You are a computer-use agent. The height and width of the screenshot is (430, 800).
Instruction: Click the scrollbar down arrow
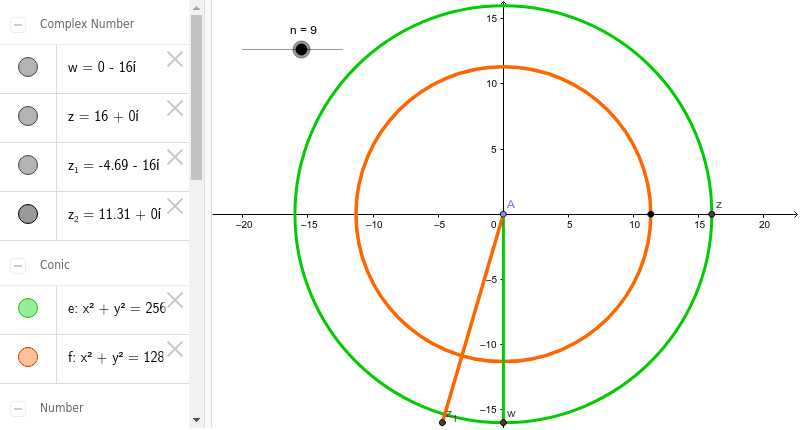pyautogui.click(x=196, y=420)
